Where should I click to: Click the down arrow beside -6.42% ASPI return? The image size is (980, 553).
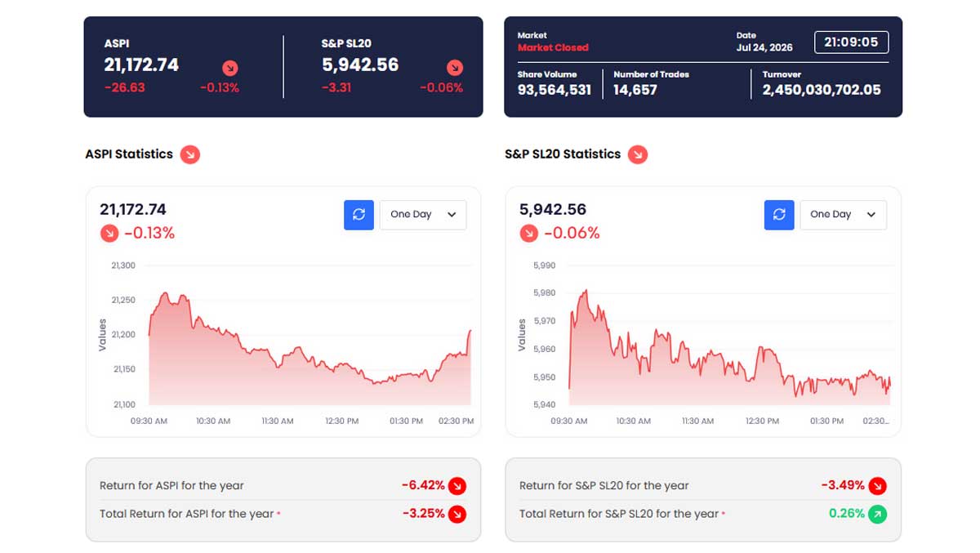457,486
